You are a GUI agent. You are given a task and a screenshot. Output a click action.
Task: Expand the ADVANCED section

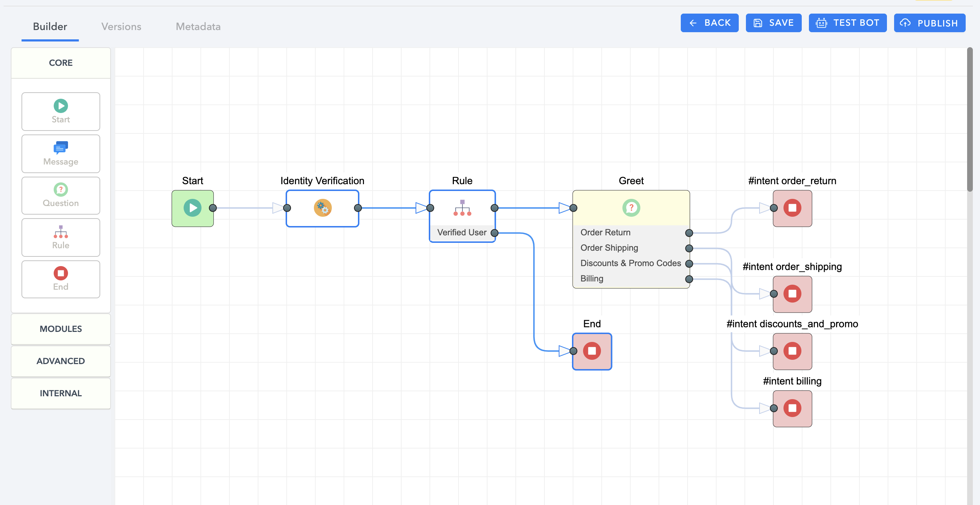[61, 361]
